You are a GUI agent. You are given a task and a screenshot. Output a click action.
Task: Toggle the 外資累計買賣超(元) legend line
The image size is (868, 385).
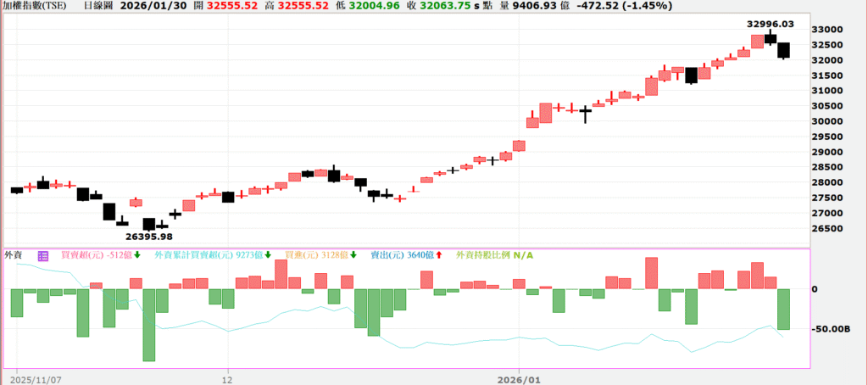pos(192,255)
